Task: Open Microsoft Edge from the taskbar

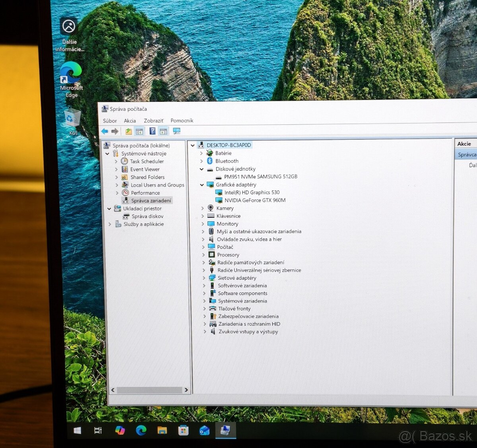Action: point(141,431)
